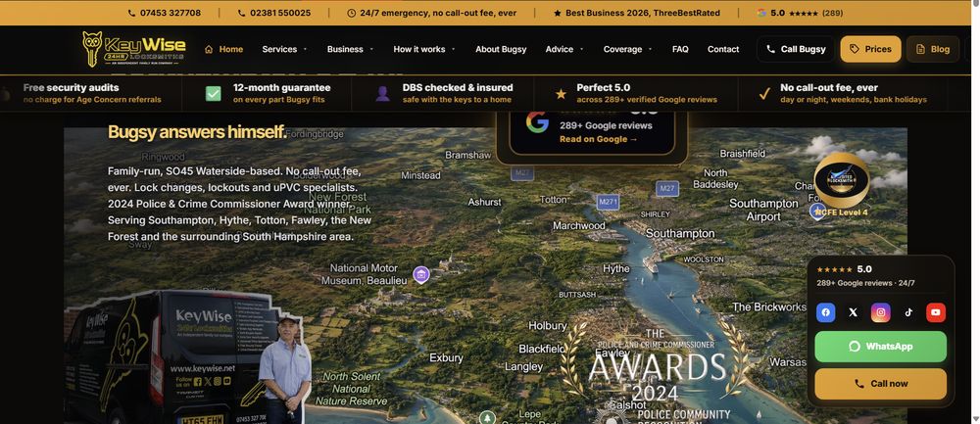The height and width of the screenshot is (424, 980).
Task: Open the Blog button
Action: pyautogui.click(x=933, y=49)
